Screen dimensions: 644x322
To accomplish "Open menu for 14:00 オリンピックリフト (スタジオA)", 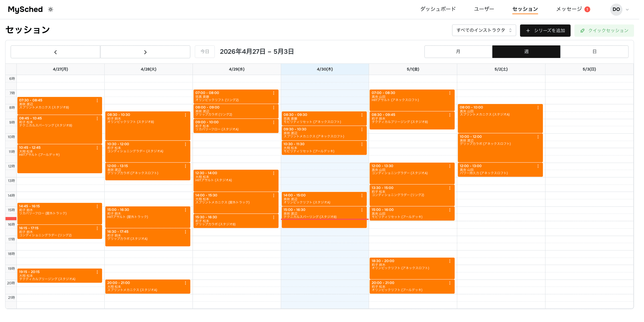I will click(362, 196).
